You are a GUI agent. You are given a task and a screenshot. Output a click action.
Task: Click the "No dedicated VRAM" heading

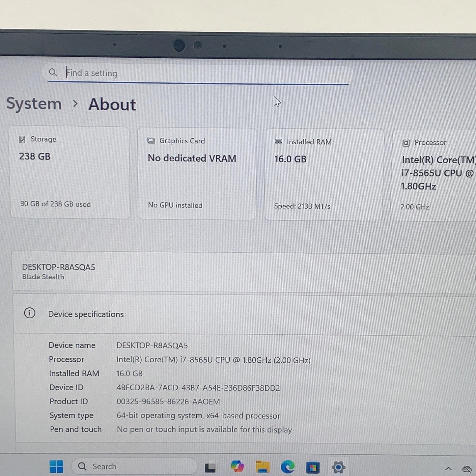(x=192, y=158)
